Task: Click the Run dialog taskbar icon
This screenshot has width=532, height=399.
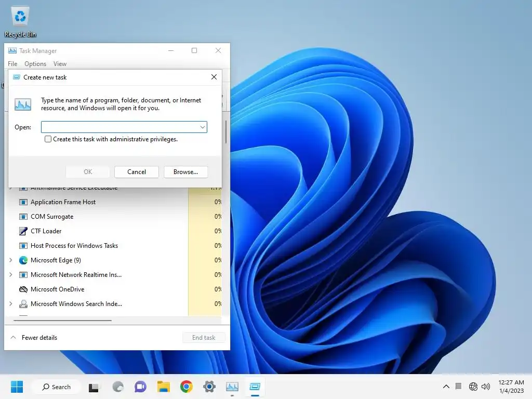Action: point(255,387)
